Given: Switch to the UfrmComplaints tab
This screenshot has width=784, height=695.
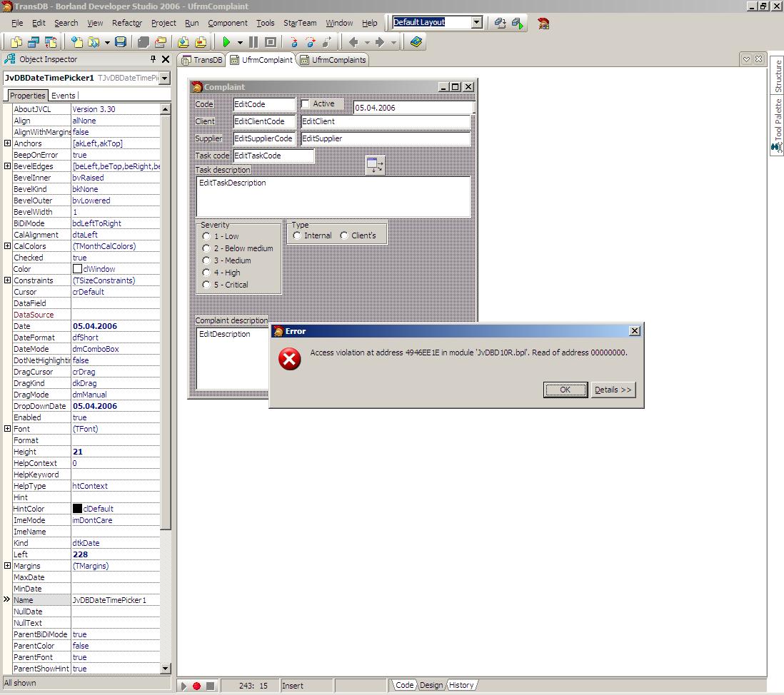Looking at the screenshot, I should [333, 60].
